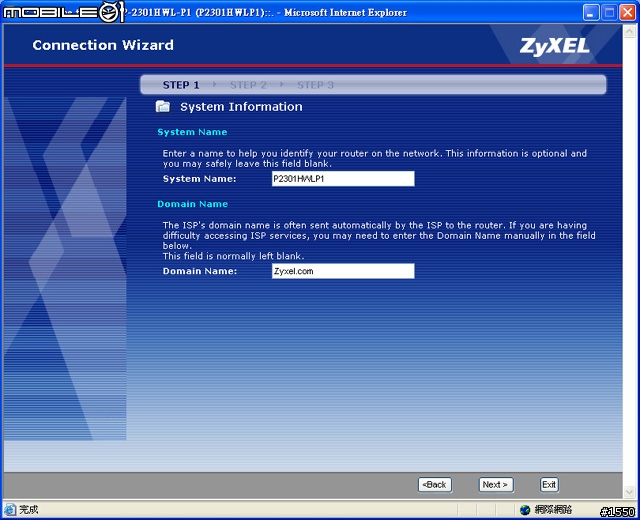
Task: Click the System Name input field
Action: [x=343, y=179]
